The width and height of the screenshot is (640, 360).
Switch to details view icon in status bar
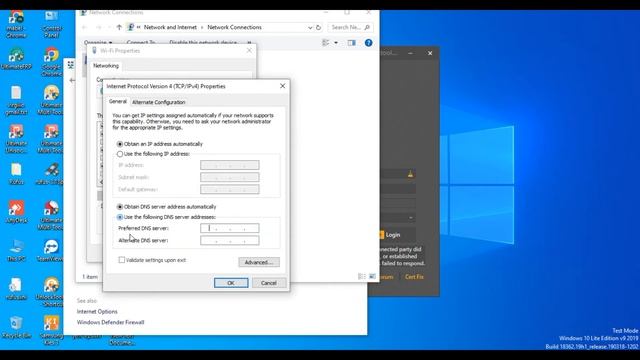click(361, 277)
